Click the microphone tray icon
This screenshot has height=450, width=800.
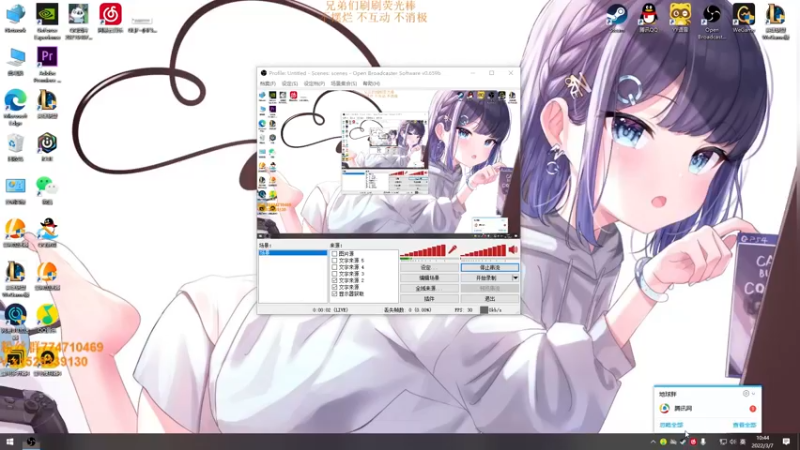(703, 442)
